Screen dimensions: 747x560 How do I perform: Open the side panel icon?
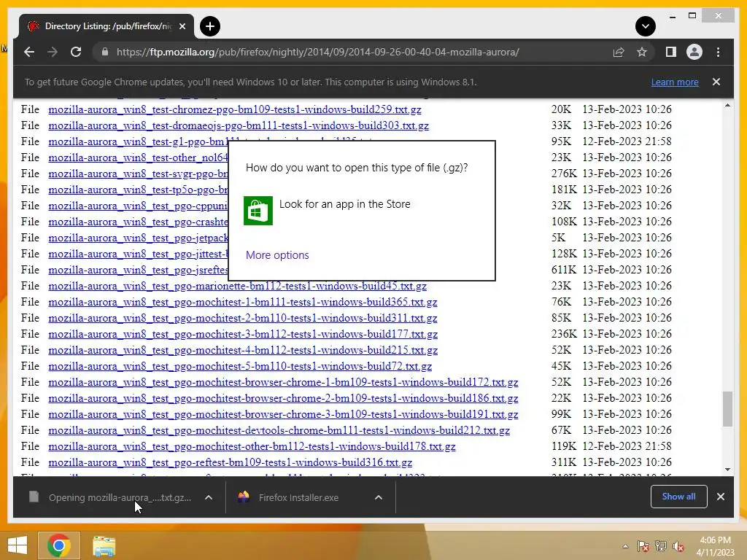tap(671, 52)
